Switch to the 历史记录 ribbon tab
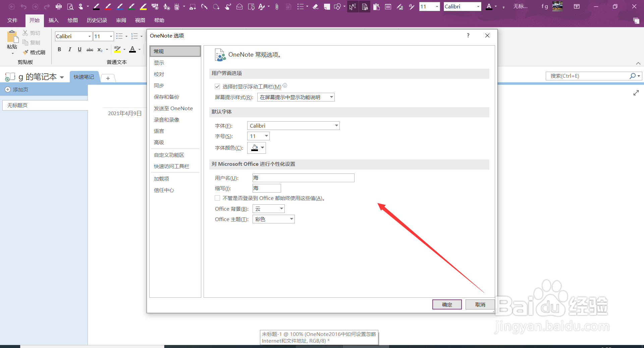This screenshot has width=644, height=348. (97, 20)
